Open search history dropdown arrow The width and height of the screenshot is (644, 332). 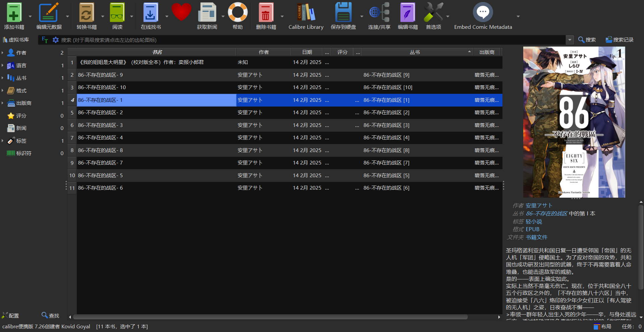point(570,40)
